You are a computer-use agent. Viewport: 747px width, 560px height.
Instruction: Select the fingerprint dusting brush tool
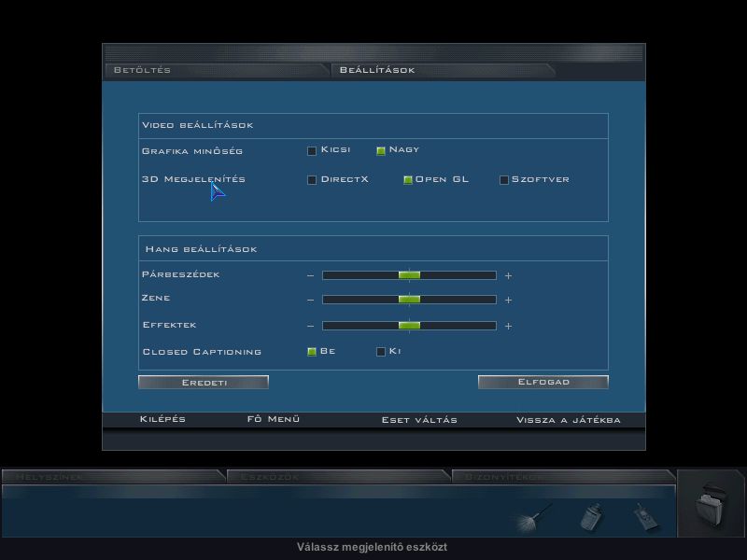(x=534, y=516)
